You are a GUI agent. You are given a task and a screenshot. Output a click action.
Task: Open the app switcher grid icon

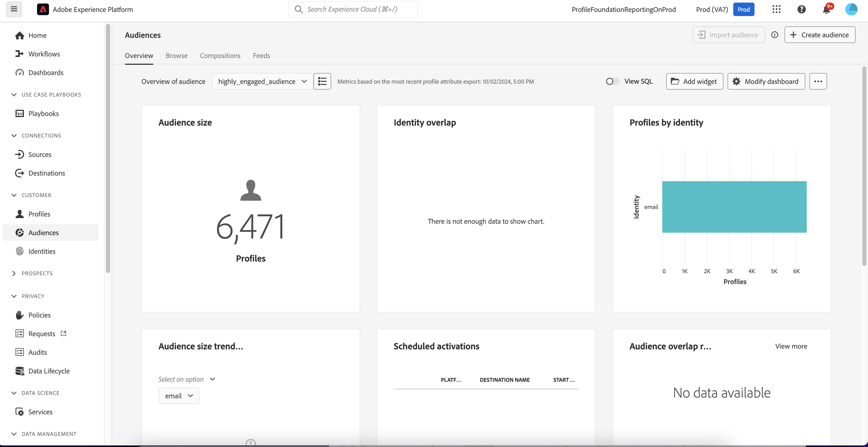click(x=776, y=9)
